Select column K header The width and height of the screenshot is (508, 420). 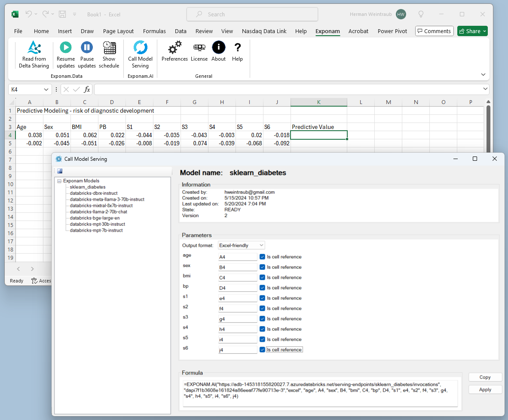(319, 102)
